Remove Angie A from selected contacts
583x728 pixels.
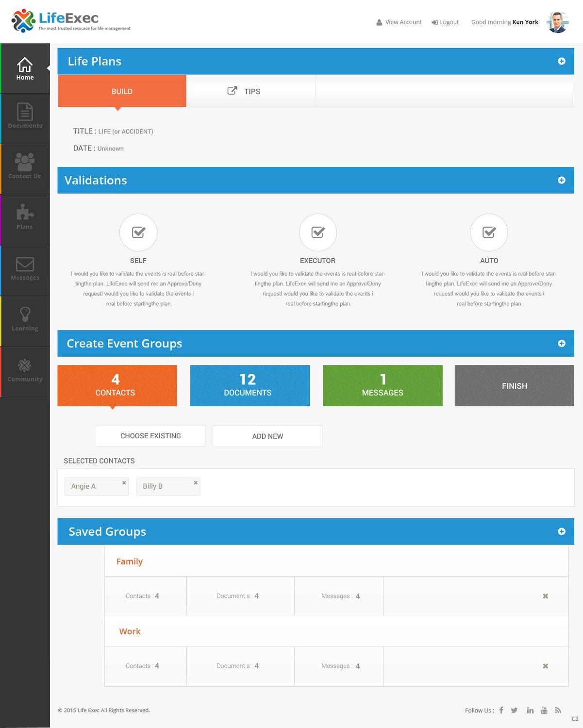(x=124, y=482)
